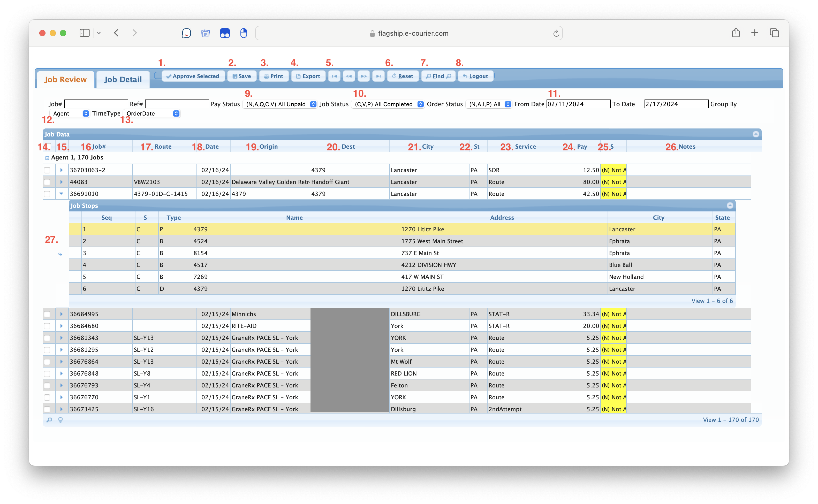Collapse the Job Stops subgrid icon
This screenshot has height=504, width=818.
click(730, 205)
